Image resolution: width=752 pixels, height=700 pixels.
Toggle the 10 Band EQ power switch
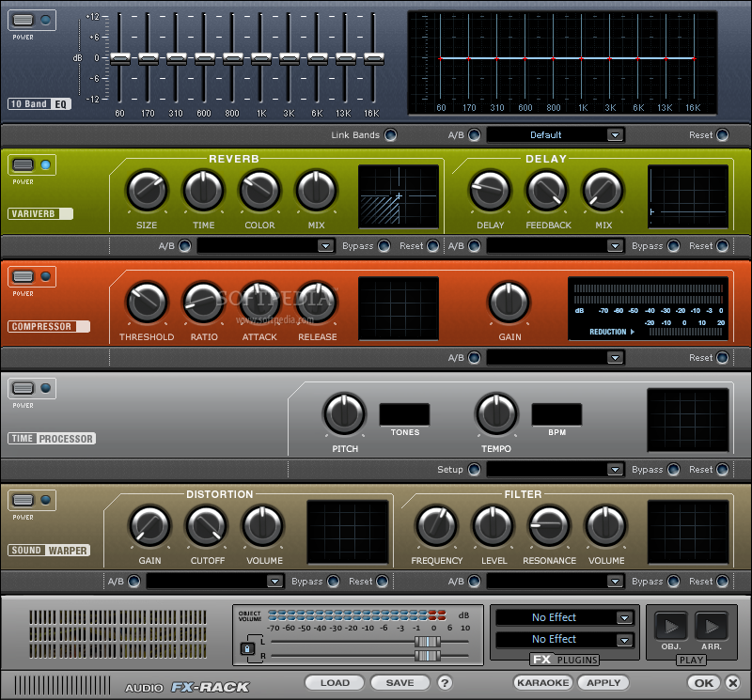(23, 20)
